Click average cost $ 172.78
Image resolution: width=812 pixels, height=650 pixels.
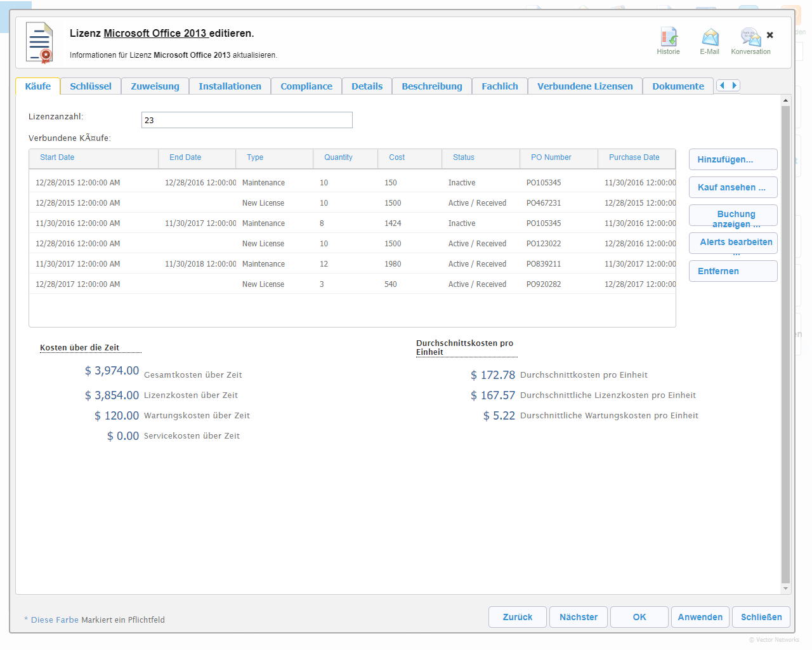[493, 375]
